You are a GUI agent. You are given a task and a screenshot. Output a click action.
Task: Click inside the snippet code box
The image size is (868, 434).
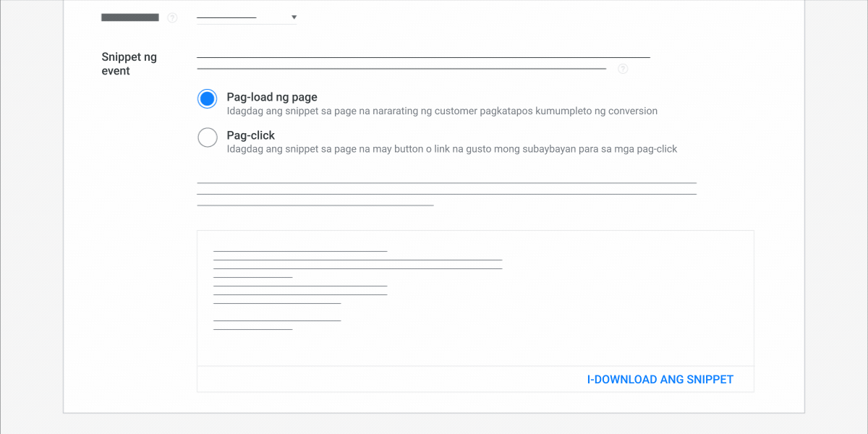point(475,298)
